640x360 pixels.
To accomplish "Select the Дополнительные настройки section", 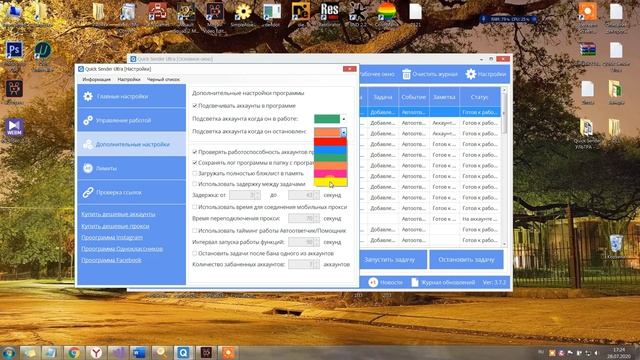I will pyautogui.click(x=131, y=144).
